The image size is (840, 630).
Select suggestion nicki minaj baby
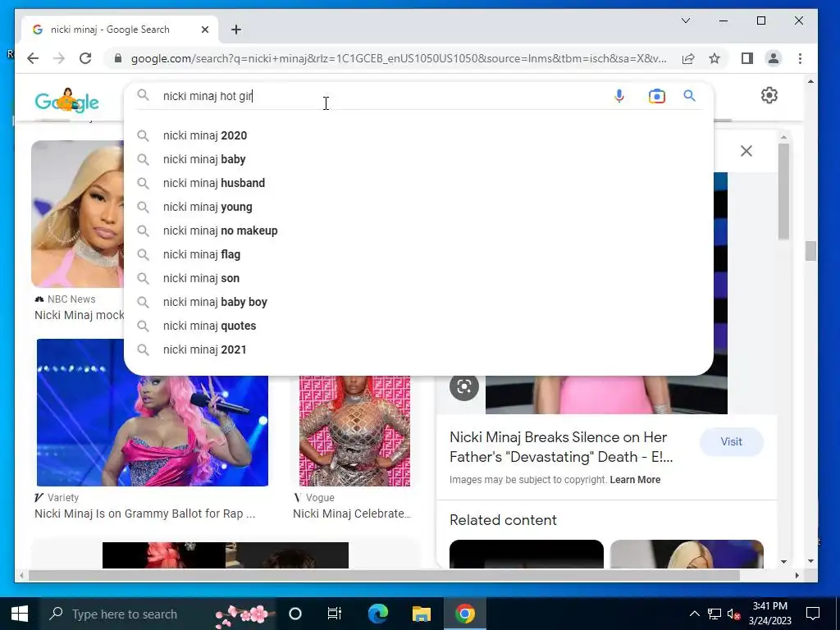click(419, 159)
